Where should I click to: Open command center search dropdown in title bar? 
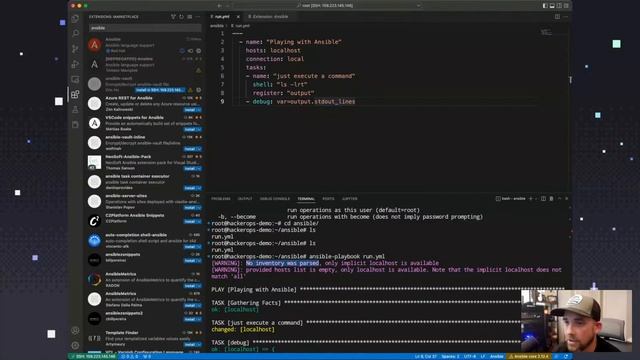pos(418,6)
